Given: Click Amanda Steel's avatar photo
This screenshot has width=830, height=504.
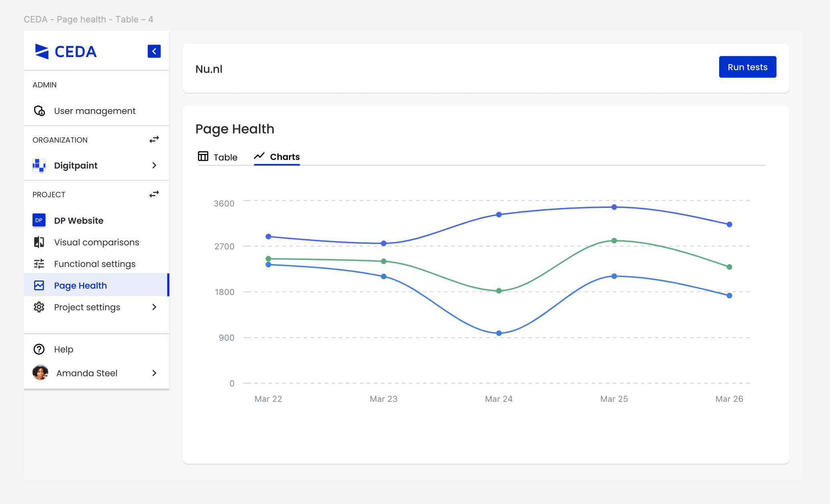Looking at the screenshot, I should coord(40,372).
